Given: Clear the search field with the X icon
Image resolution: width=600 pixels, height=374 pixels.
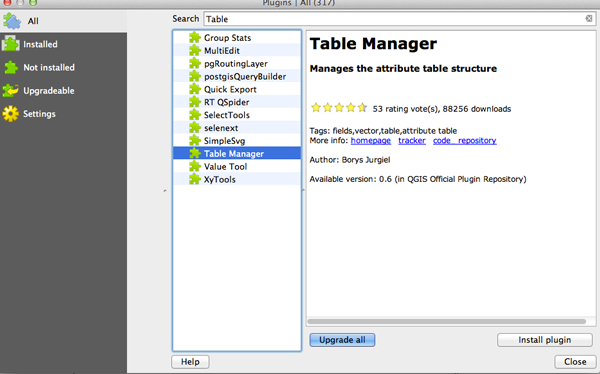Looking at the screenshot, I should point(589,18).
